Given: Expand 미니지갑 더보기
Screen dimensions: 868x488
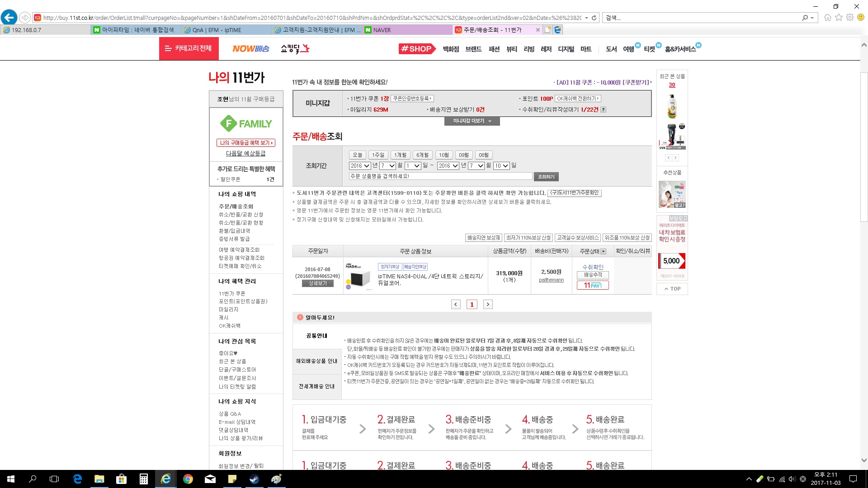Looking at the screenshot, I should click(472, 121).
